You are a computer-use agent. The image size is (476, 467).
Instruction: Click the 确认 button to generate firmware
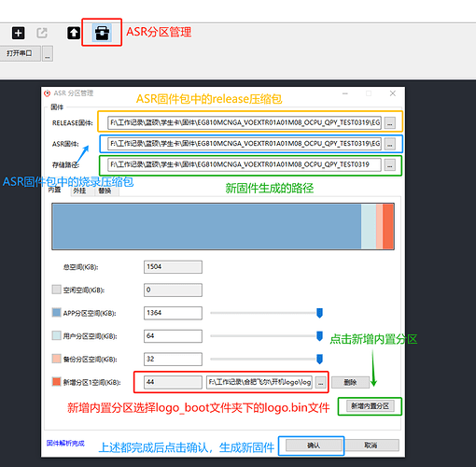[x=314, y=446]
